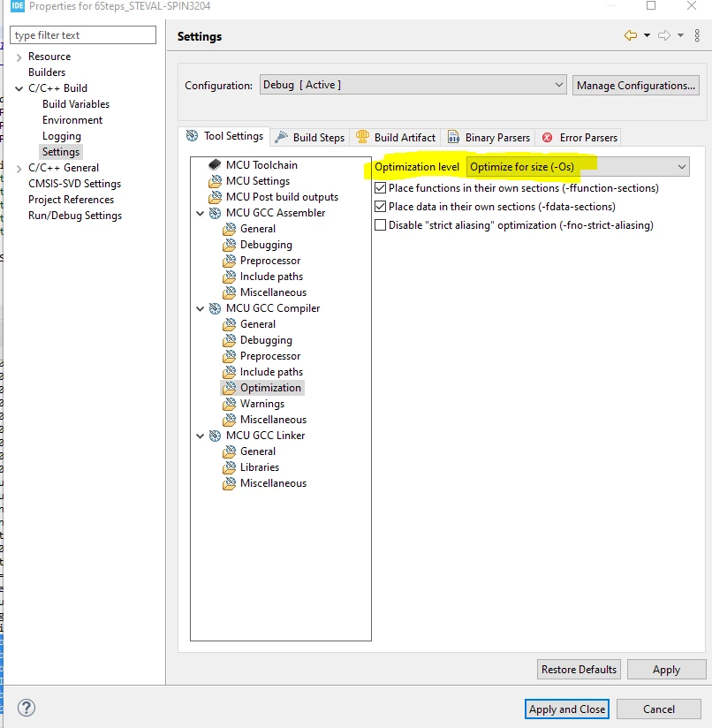Viewport: 712px width, 728px height.
Task: Expand the C/C++ General tree node
Action: (19, 169)
